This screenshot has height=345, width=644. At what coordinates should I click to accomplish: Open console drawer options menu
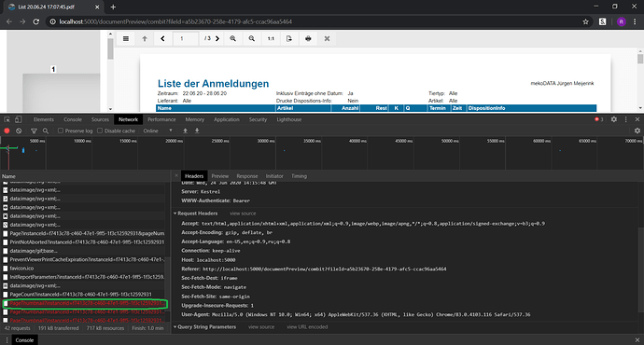pos(7,340)
